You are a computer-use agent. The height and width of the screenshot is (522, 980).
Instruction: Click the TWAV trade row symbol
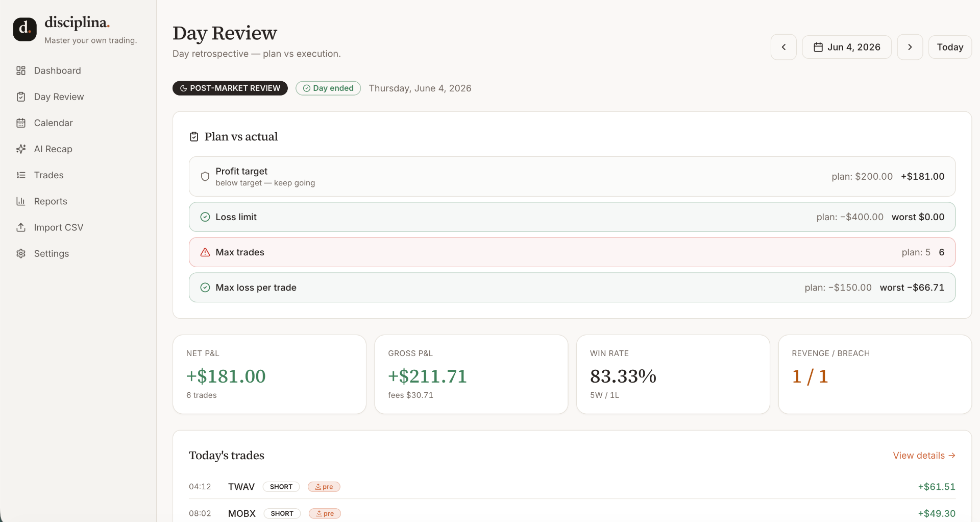[x=241, y=487]
